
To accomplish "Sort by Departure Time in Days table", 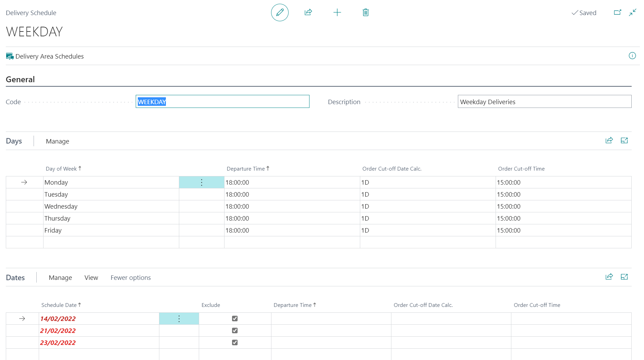I will (248, 169).
